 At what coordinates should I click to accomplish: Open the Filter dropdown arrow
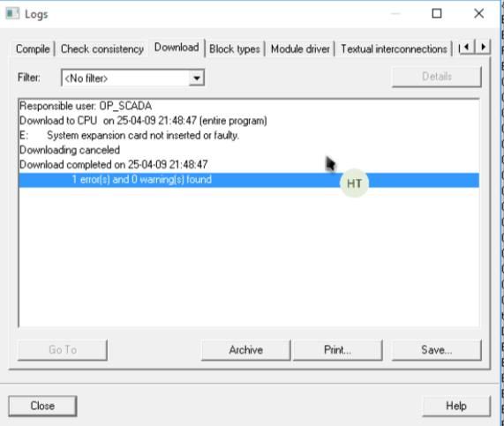pos(197,78)
